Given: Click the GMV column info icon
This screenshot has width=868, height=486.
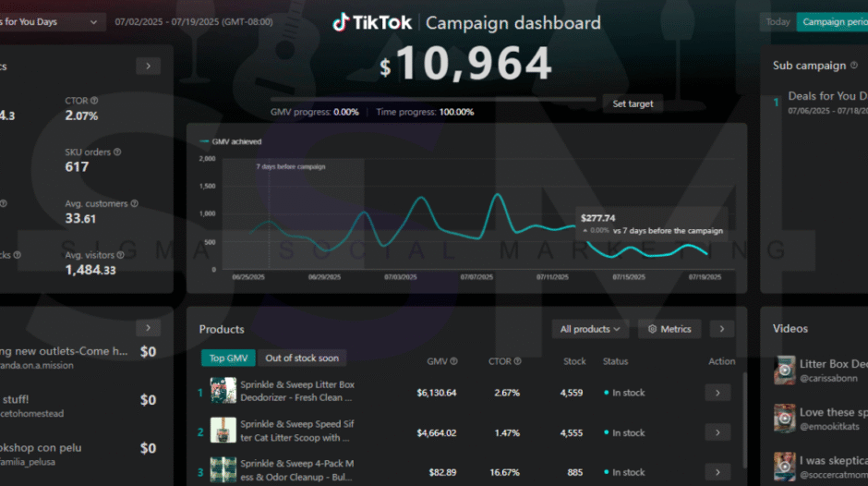Looking at the screenshot, I should click(454, 360).
